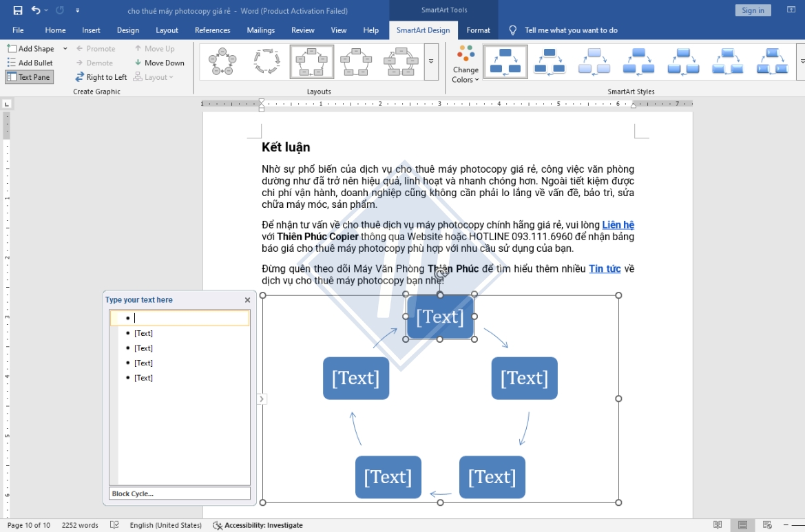
Task: Click Add Shape in Create Graphic
Action: click(x=31, y=49)
